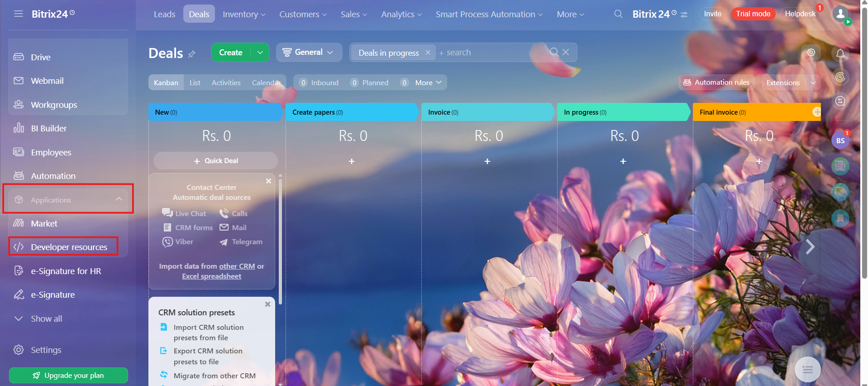868x386 pixels.
Task: Select Calls deal source
Action: [234, 213]
